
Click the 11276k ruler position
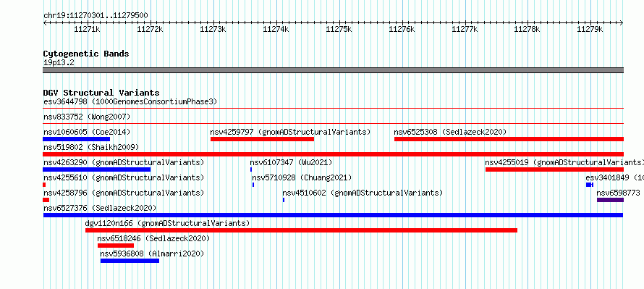tap(402, 29)
